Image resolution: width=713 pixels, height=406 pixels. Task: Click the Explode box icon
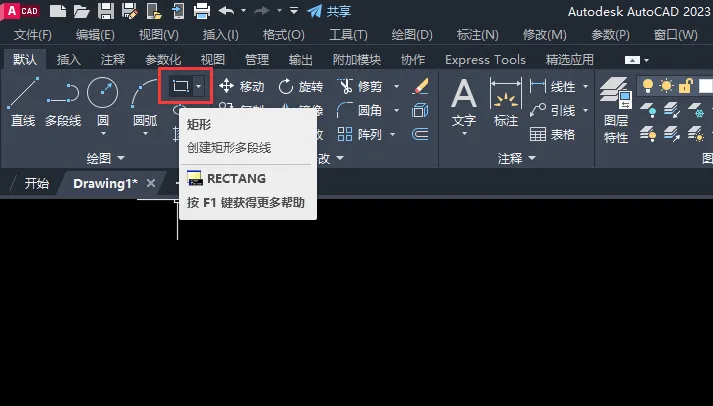pos(420,110)
